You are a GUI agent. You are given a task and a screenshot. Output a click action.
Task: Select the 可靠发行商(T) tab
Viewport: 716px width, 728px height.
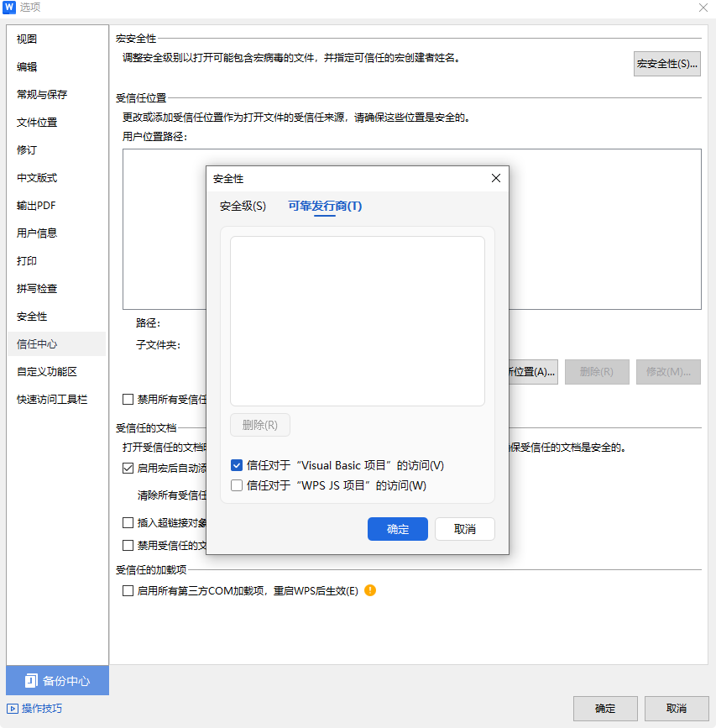325,206
